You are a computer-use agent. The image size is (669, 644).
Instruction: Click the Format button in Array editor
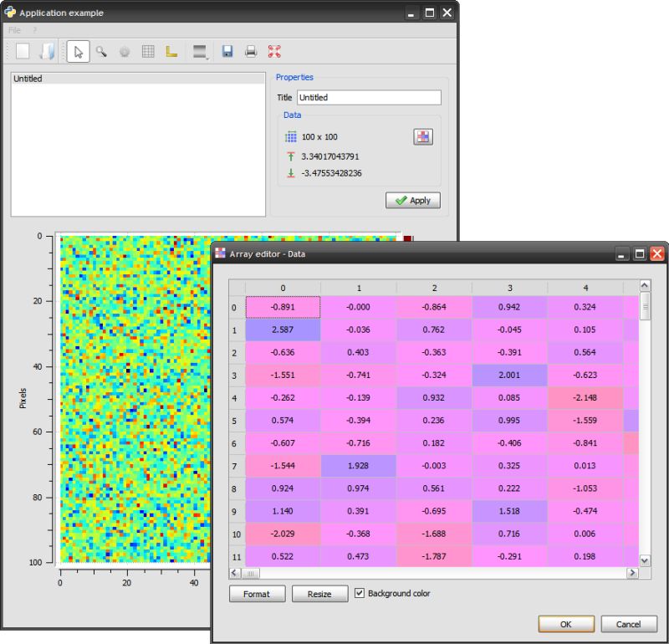click(257, 594)
